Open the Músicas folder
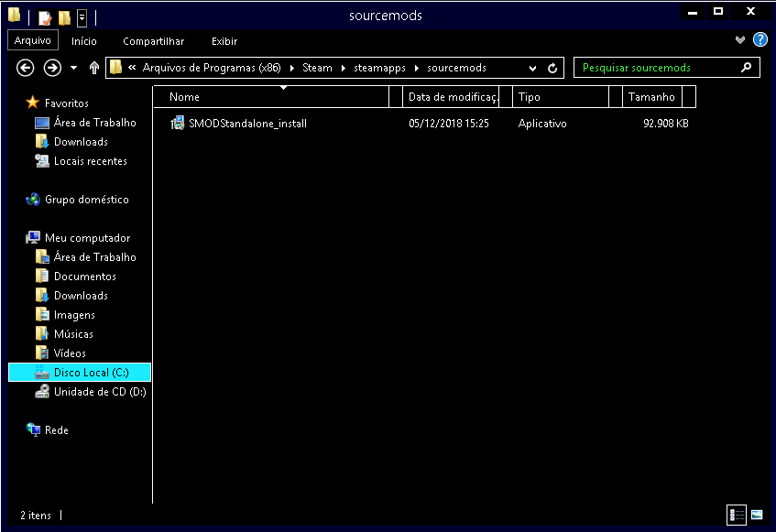Image resolution: width=776 pixels, height=532 pixels. pos(73,333)
